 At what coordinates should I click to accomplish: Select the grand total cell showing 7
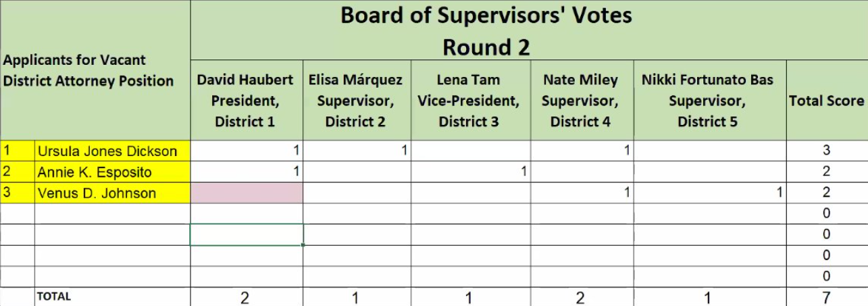[826, 297]
